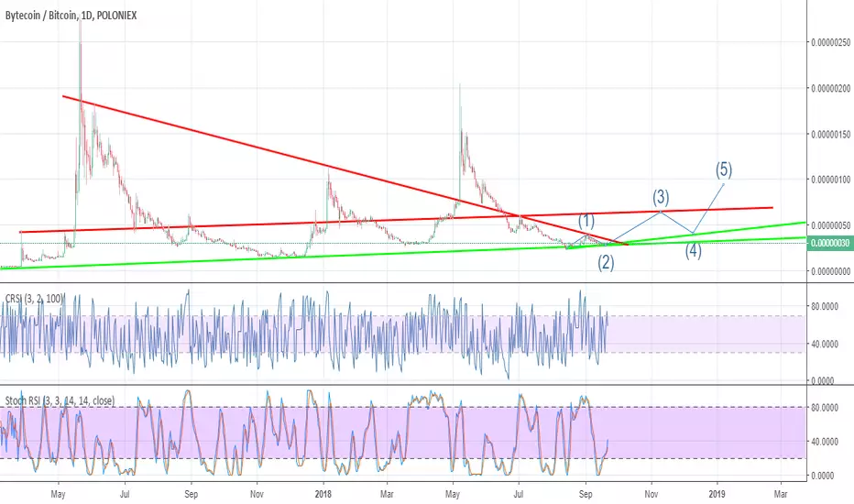The height and width of the screenshot is (504, 854).
Task: Click the wave label (2)
Action: click(606, 263)
